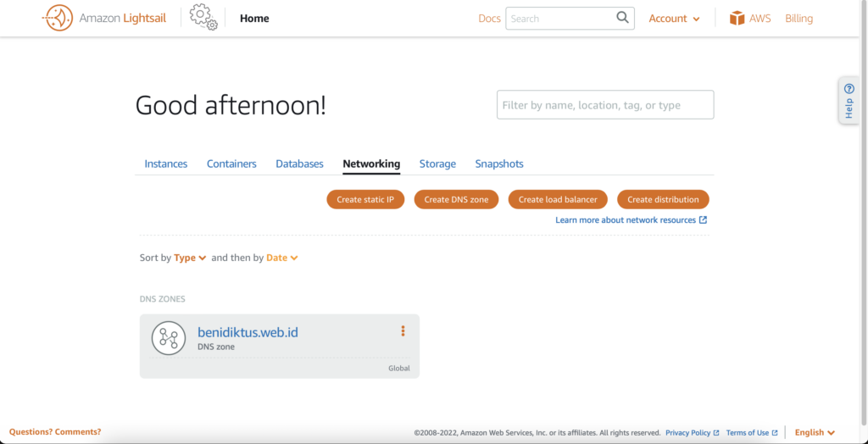Expand the Account dropdown
This screenshot has width=868, height=444.
pos(674,19)
